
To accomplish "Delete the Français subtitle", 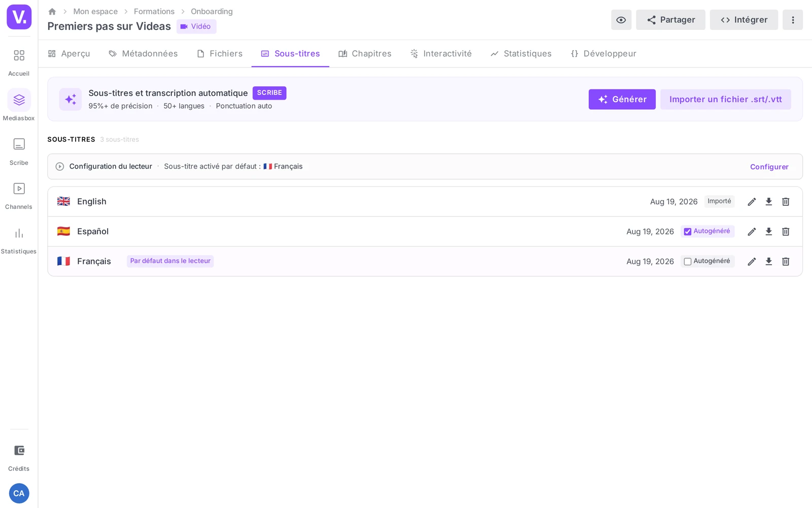I will coord(786,262).
